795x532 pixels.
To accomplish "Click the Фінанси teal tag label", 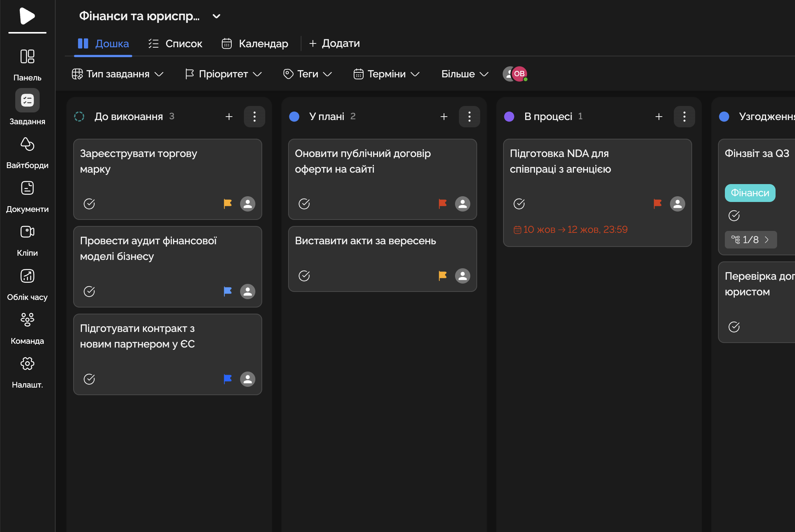I will [x=750, y=193].
